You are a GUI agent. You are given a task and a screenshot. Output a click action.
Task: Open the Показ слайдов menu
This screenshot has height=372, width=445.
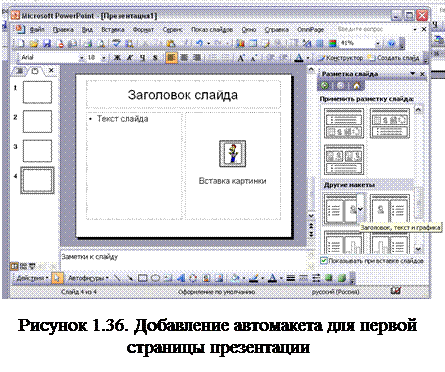212,30
